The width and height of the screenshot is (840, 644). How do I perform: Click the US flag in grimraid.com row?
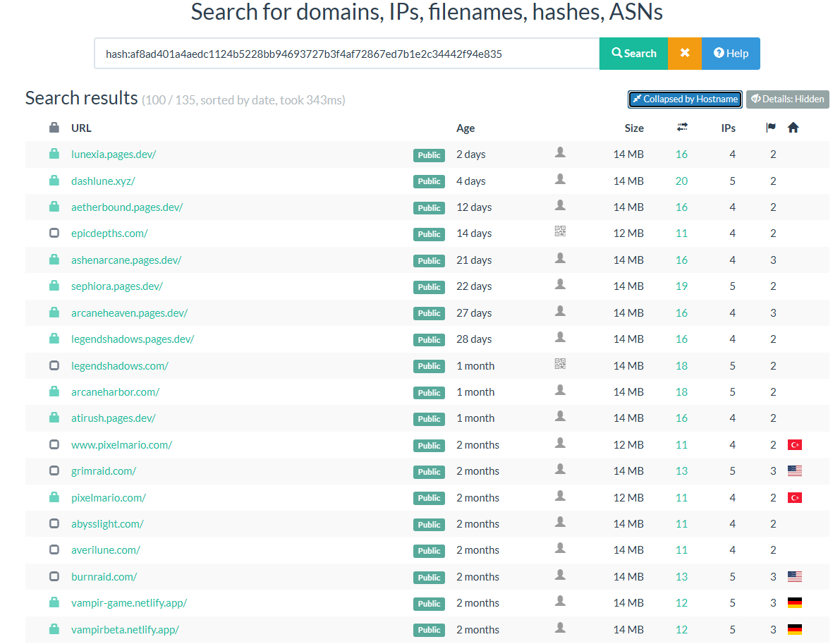795,471
